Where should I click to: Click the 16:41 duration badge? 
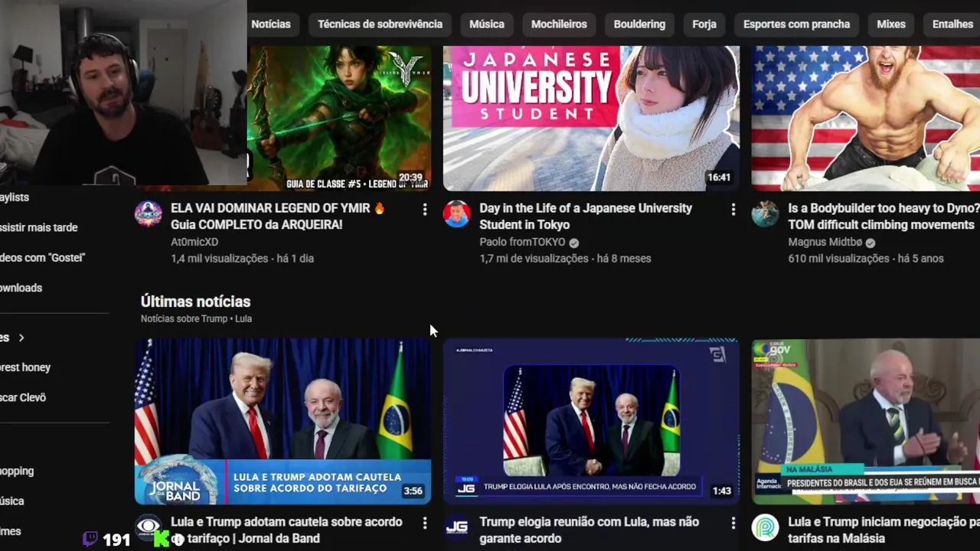click(719, 177)
